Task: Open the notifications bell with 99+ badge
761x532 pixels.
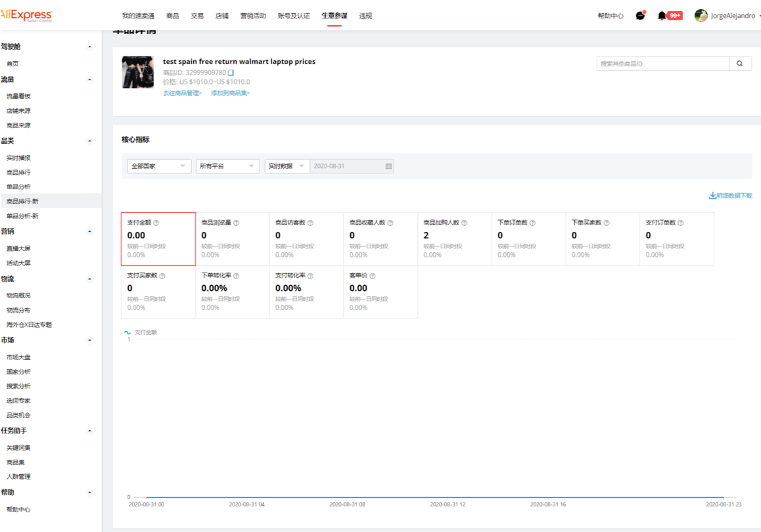Action: 670,16
